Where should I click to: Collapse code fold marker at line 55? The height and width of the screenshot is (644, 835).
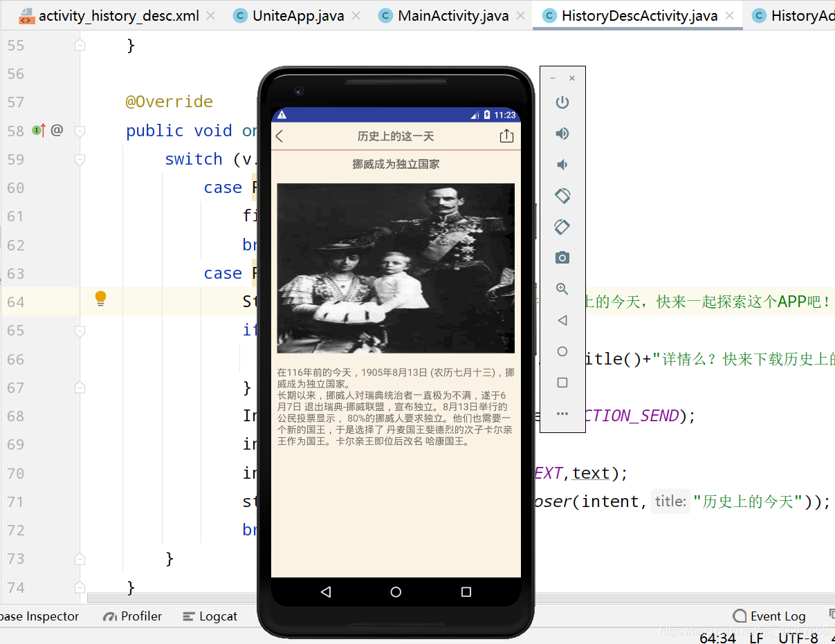point(80,45)
